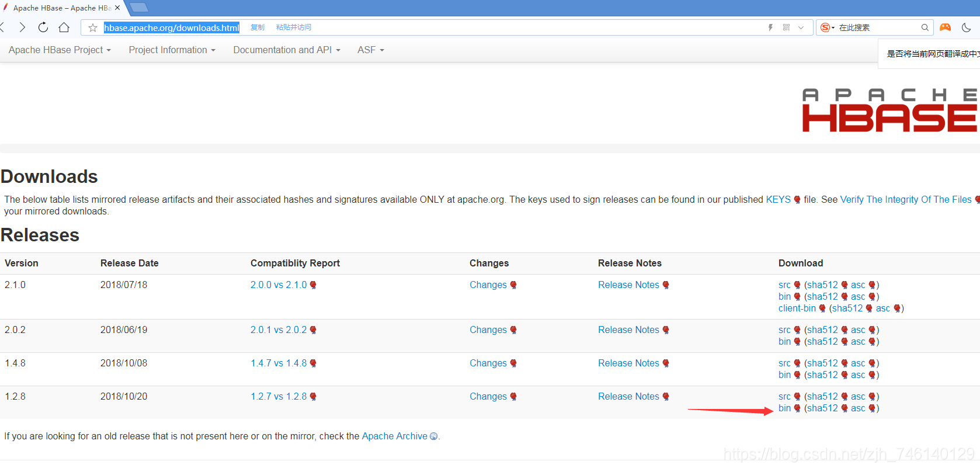Open Changes for version 1.4.8
Screen dimensions: 980x468
[x=488, y=363]
